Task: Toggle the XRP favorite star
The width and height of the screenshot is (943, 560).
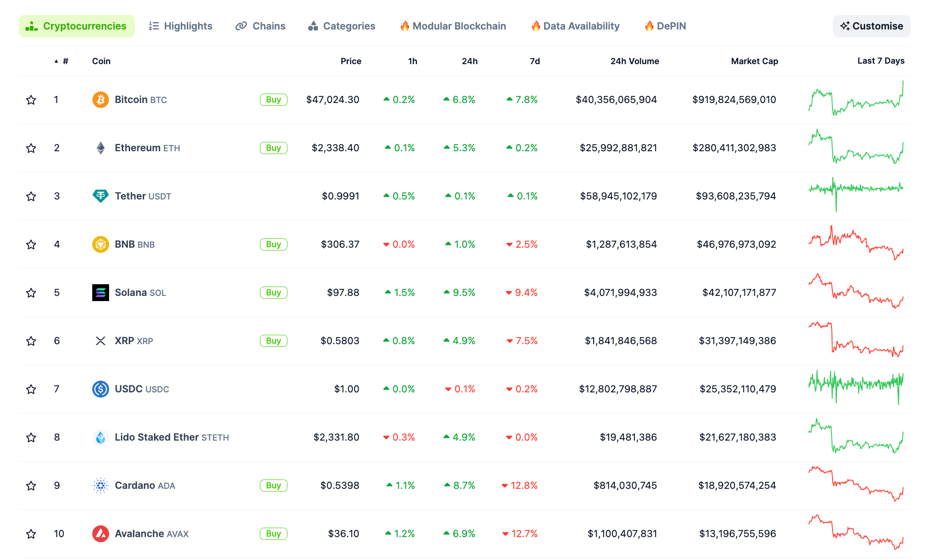Action: [31, 341]
